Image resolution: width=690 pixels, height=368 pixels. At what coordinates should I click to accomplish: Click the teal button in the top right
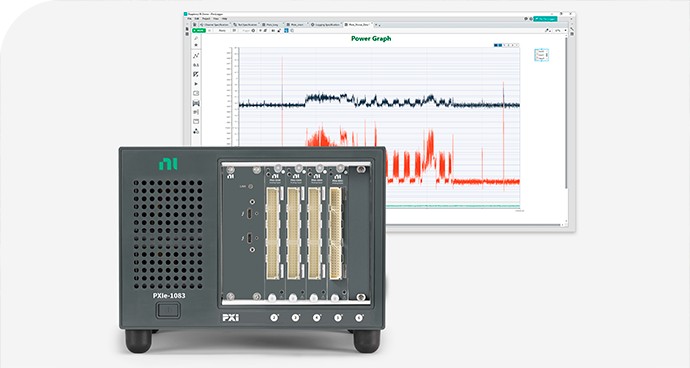[545, 19]
